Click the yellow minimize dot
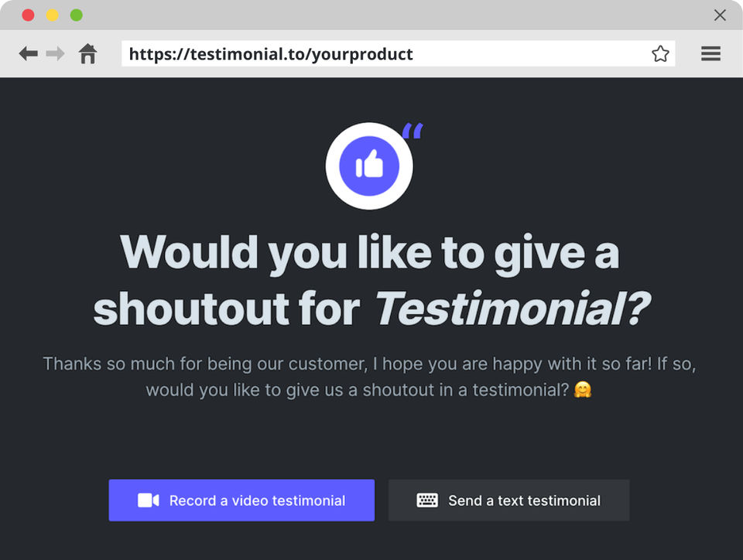The image size is (743, 560). [52, 15]
